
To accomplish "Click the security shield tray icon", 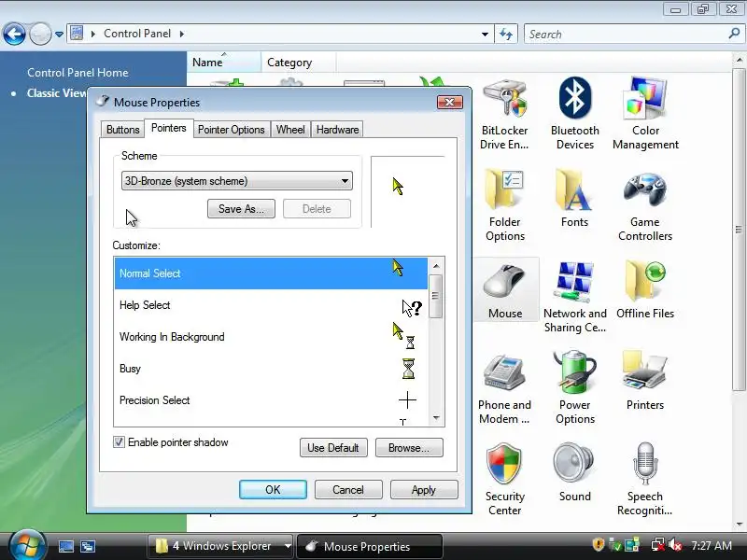I will [x=599, y=544].
